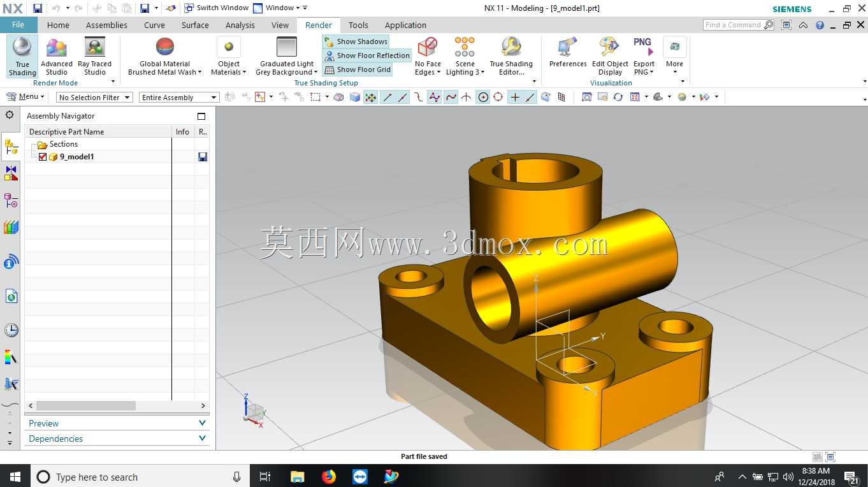868x487 pixels.
Task: Click the Save icon in the title bar
Action: tap(38, 8)
